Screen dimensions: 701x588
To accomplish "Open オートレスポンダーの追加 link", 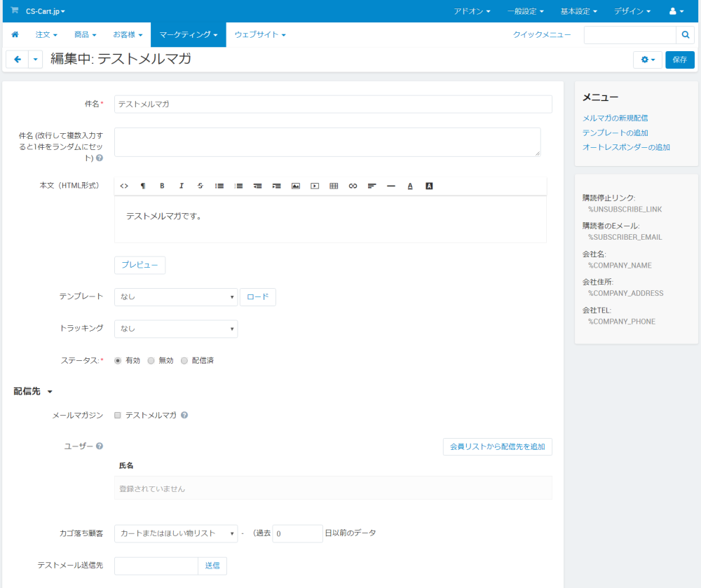I will tap(626, 147).
